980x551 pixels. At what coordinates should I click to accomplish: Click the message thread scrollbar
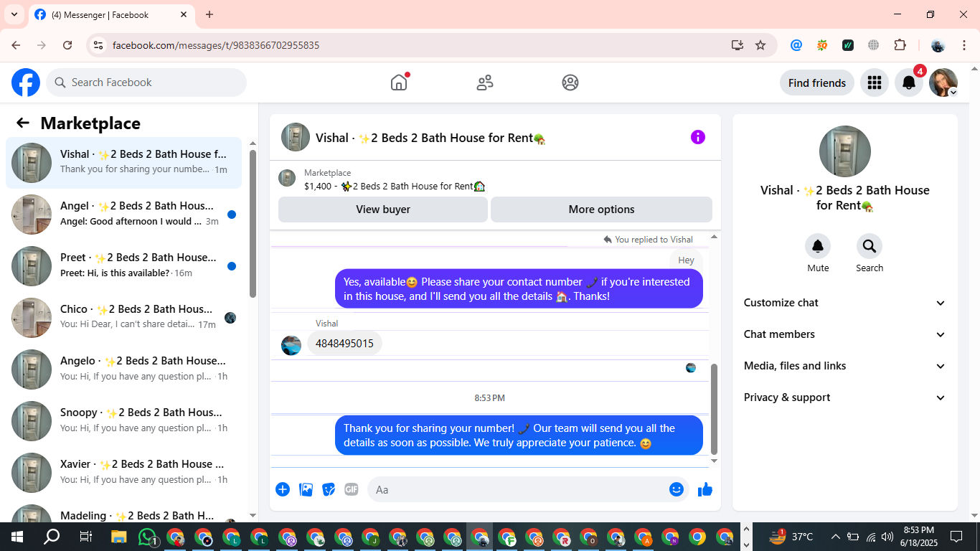pos(714,409)
